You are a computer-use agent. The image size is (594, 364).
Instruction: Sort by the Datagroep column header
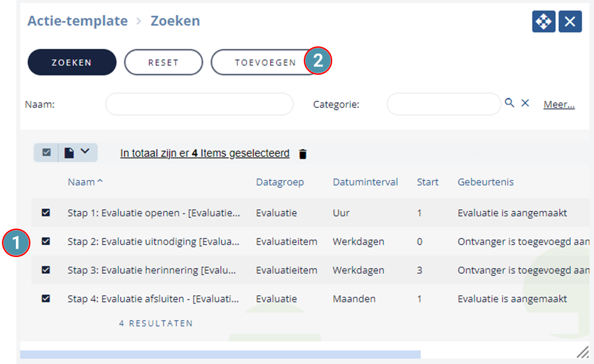coord(280,182)
